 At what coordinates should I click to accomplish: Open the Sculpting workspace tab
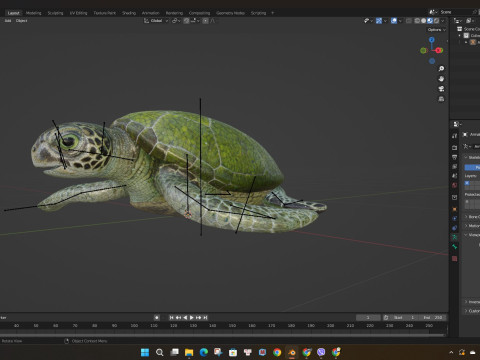coord(55,13)
